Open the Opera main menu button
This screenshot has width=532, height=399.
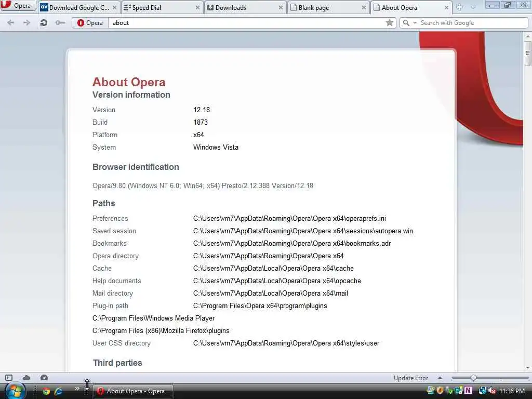(x=18, y=5)
